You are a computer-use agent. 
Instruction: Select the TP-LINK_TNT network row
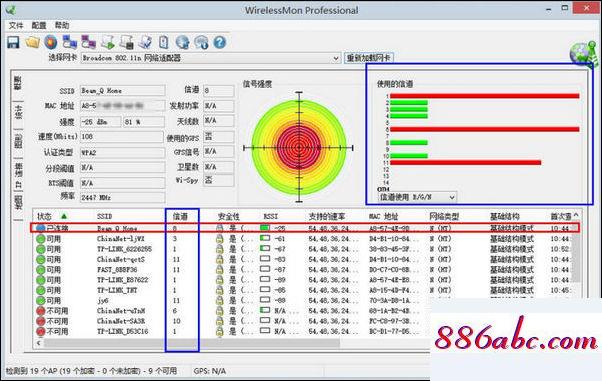pos(303,290)
